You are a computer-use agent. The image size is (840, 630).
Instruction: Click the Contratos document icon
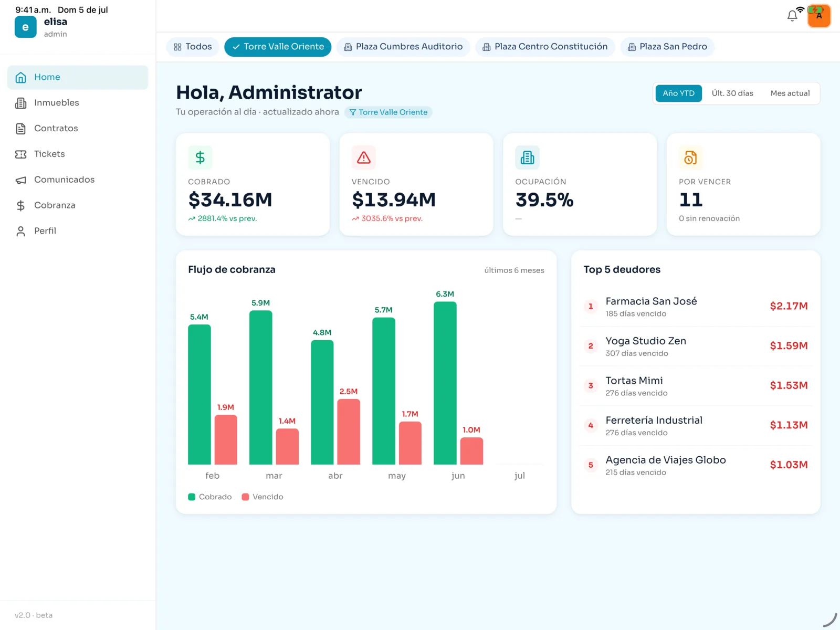(21, 129)
